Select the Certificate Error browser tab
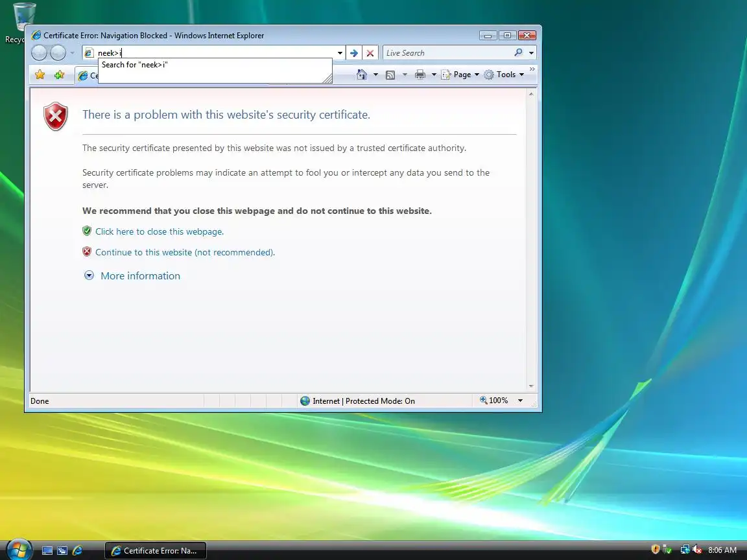Screen dimensions: 747x560 pos(87,76)
